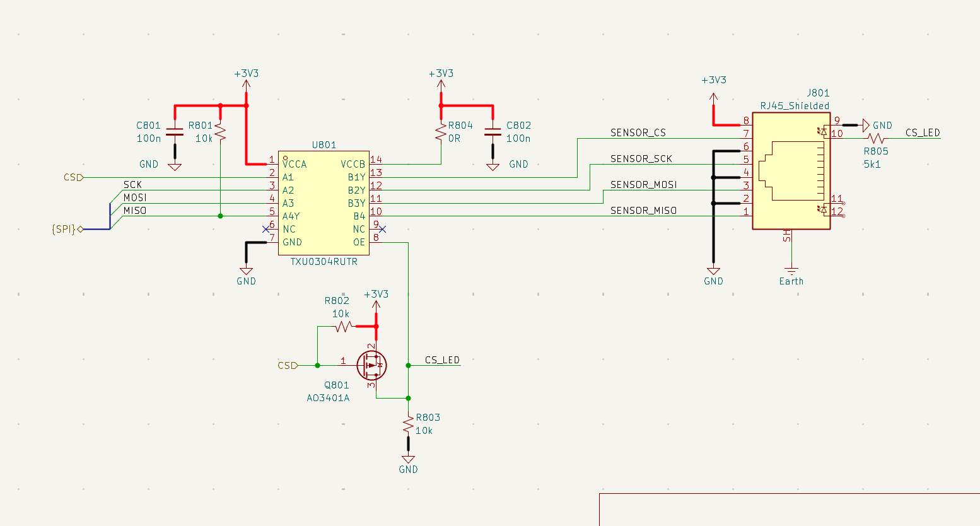The image size is (980, 526).
Task: Select the R805 5k1 resistor symbol
Action: click(876, 138)
